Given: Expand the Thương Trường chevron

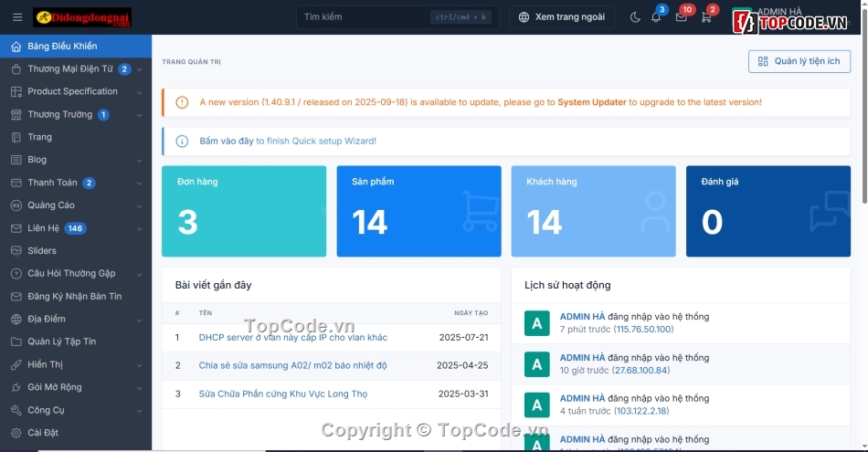Looking at the screenshot, I should (140, 115).
